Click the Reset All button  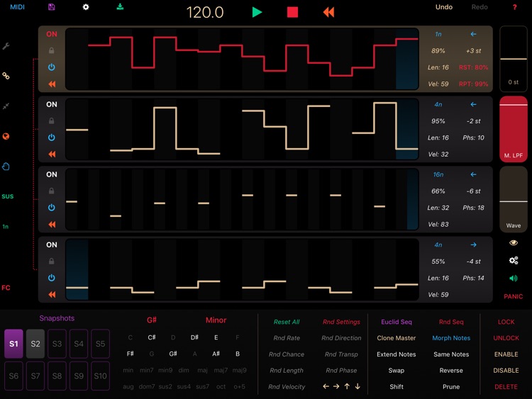click(287, 322)
